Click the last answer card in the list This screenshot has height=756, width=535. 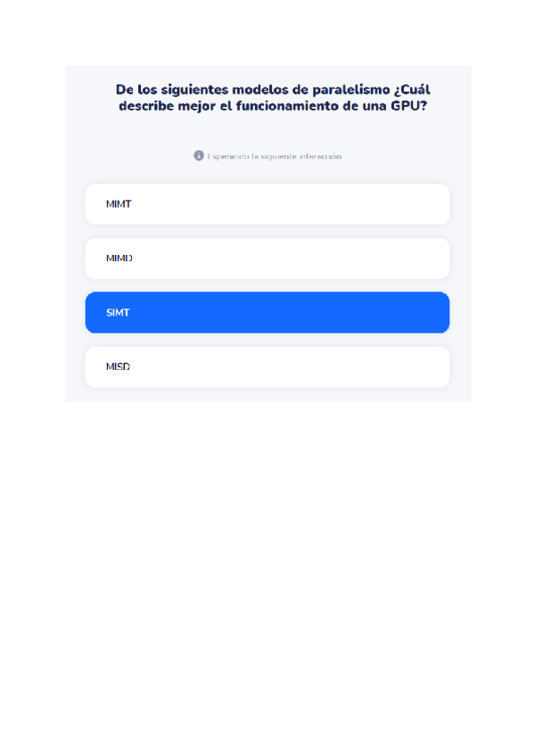click(x=267, y=367)
